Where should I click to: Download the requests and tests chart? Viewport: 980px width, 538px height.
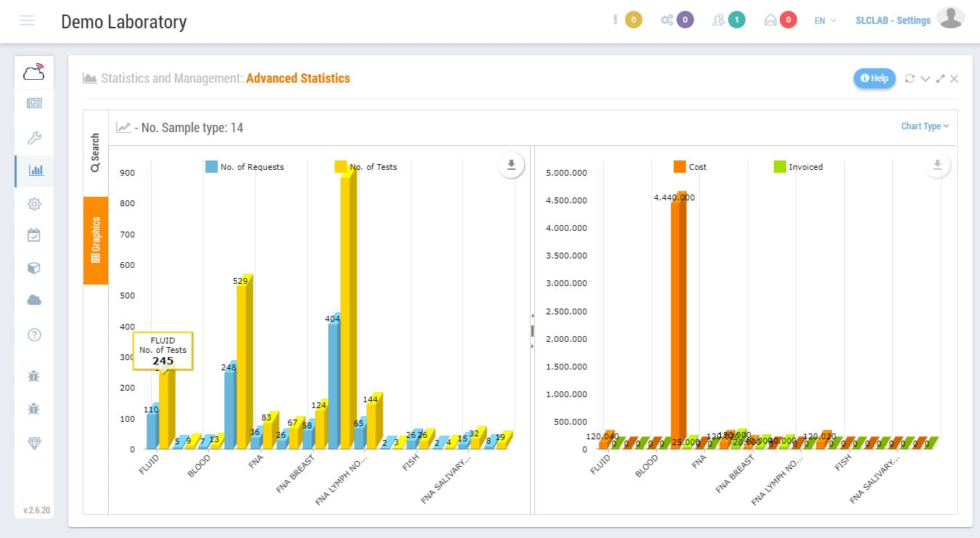[x=511, y=166]
